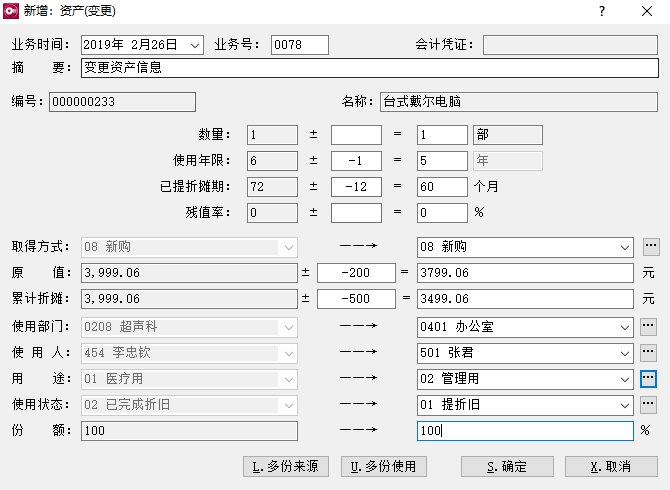The height and width of the screenshot is (490, 670).
Task: Open the new 取得方式 dropdown list
Action: (x=625, y=247)
